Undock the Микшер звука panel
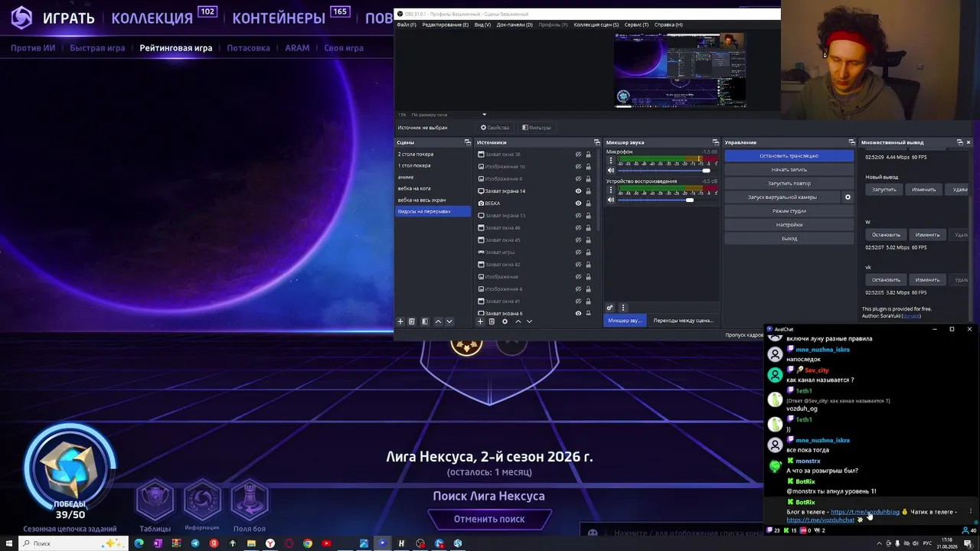This screenshot has height=551, width=980. (x=716, y=142)
